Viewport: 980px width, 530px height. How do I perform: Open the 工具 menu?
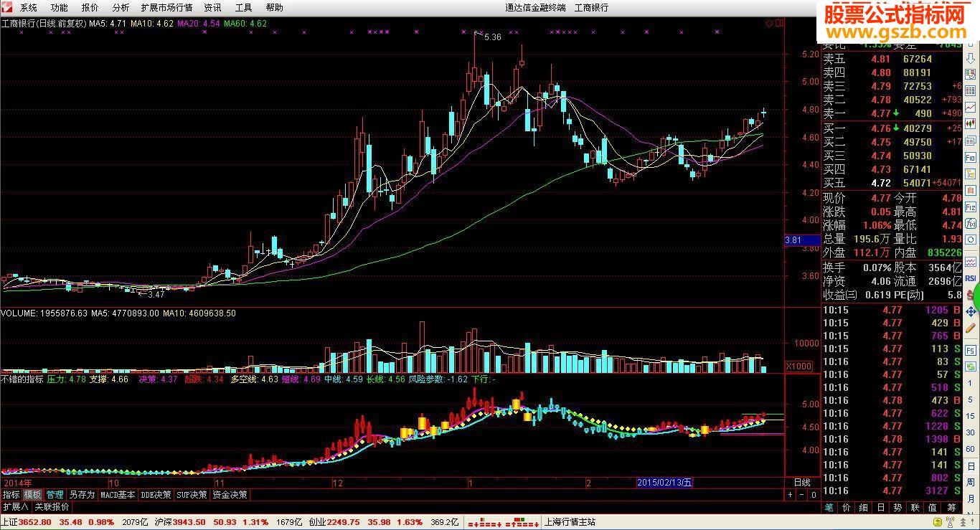tap(244, 7)
